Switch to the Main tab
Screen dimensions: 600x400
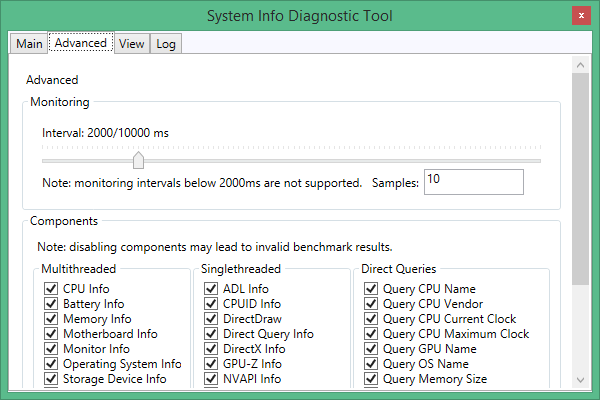pyautogui.click(x=29, y=44)
